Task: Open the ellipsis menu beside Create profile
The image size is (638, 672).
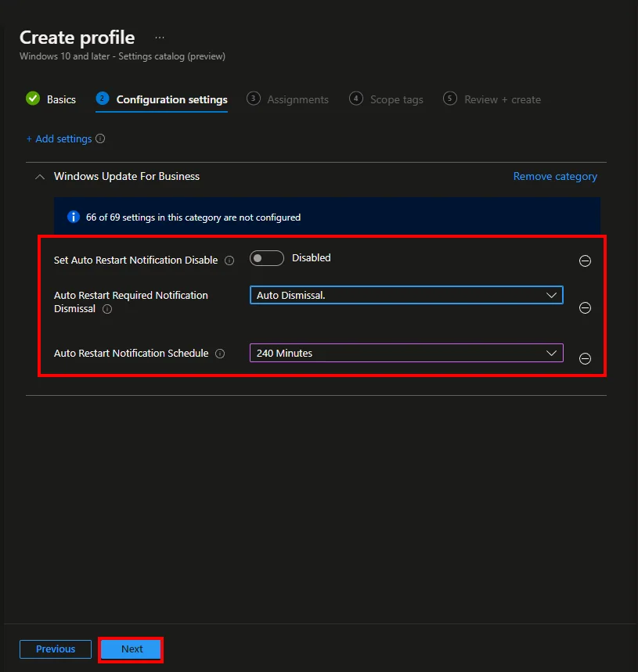Action: tap(160, 38)
